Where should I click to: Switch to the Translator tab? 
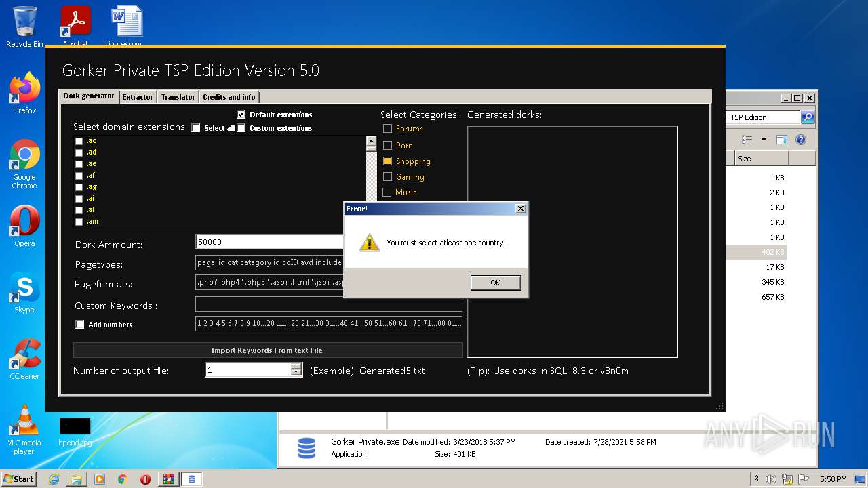coord(178,97)
